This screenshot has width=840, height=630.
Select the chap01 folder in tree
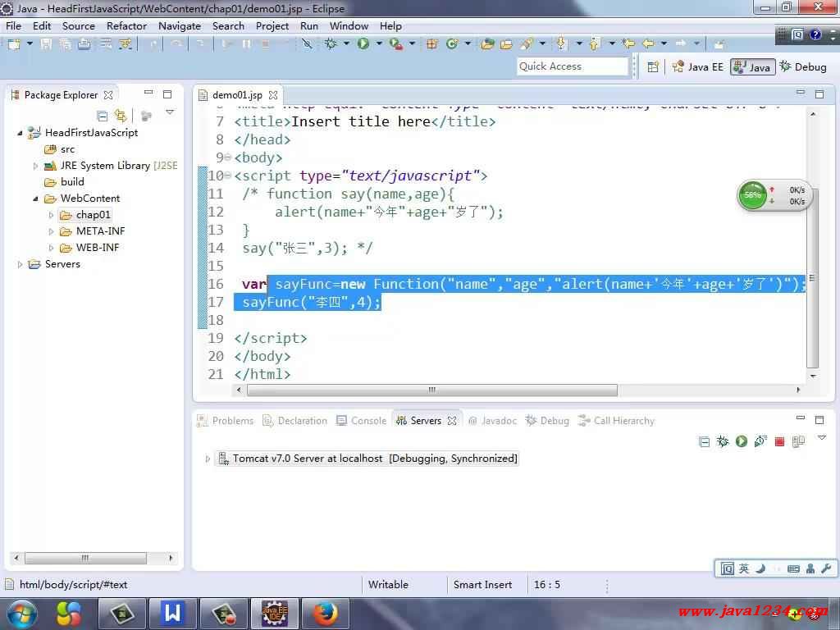point(93,215)
